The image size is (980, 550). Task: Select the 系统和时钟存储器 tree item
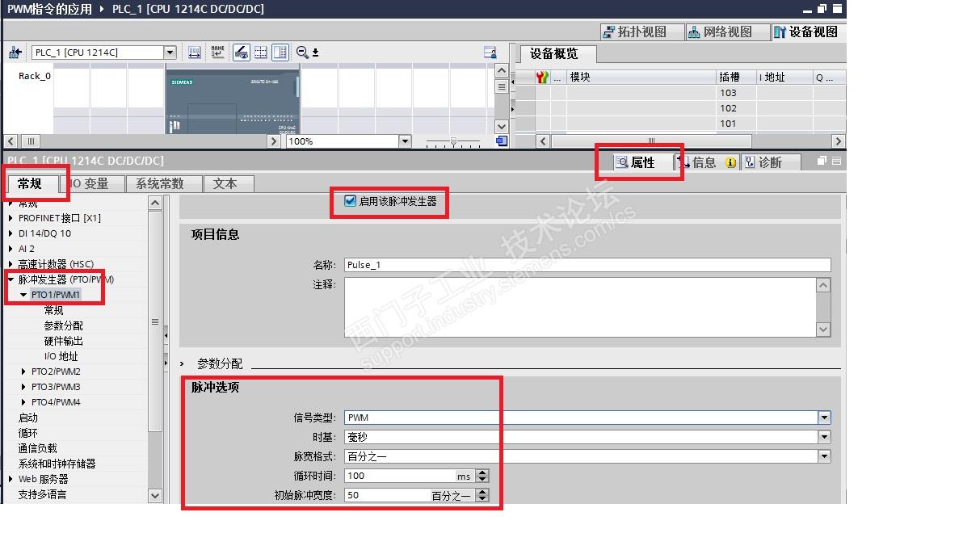[57, 464]
